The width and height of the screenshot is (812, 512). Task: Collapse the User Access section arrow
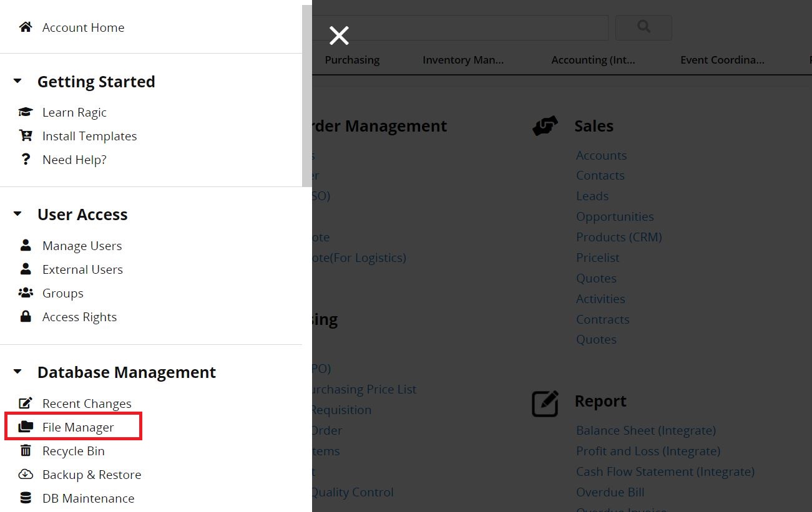point(17,214)
